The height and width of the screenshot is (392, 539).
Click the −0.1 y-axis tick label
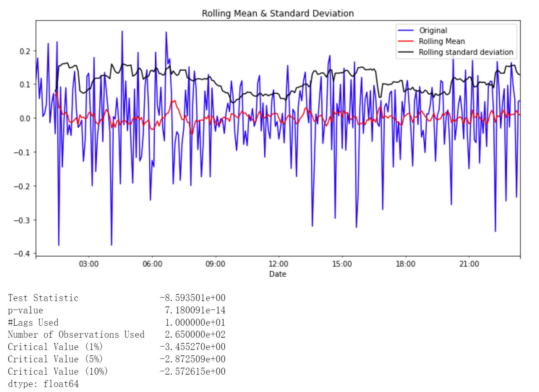22,152
